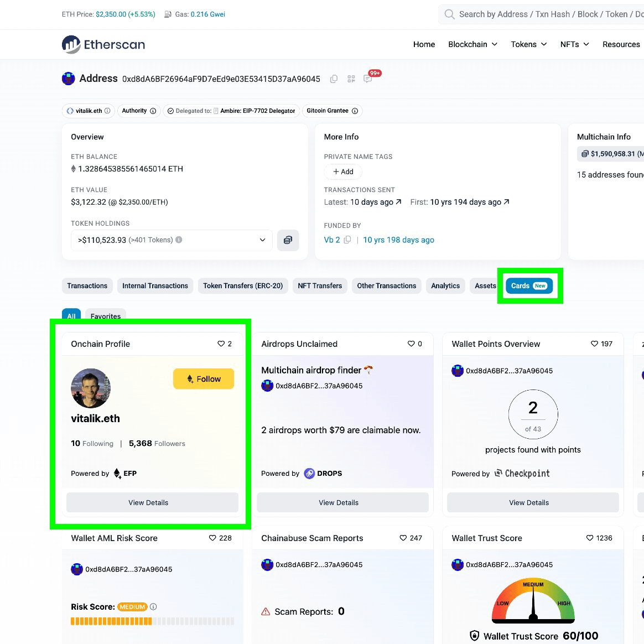Viewport: 644px width, 644px height.
Task: Click the Risk Score progress bar
Action: click(152, 621)
